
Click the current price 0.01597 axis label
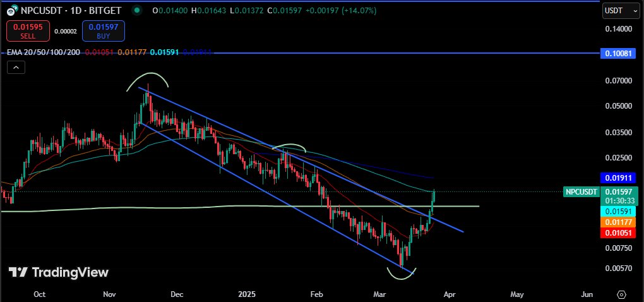(618, 191)
